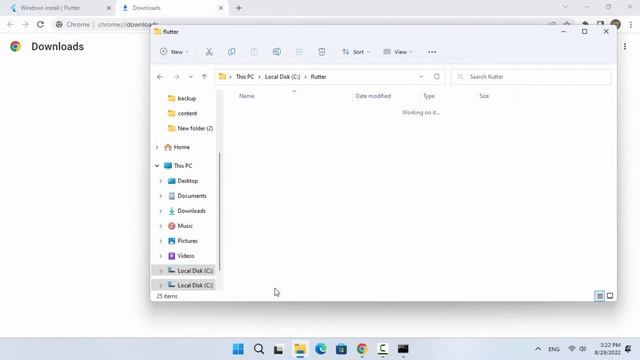
Task: Show hidden system tray icons
Action: 538,349
